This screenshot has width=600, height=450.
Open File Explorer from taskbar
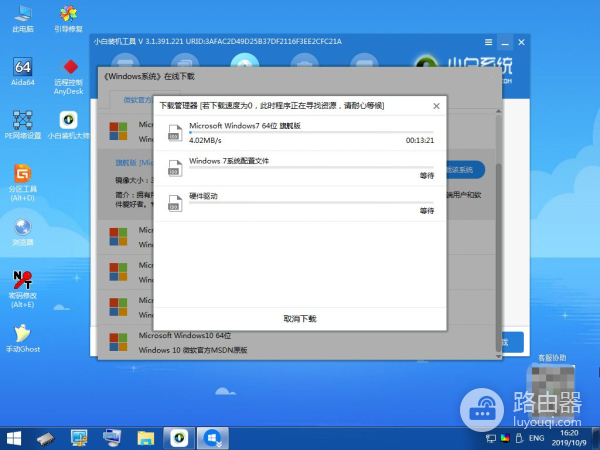tap(146, 439)
